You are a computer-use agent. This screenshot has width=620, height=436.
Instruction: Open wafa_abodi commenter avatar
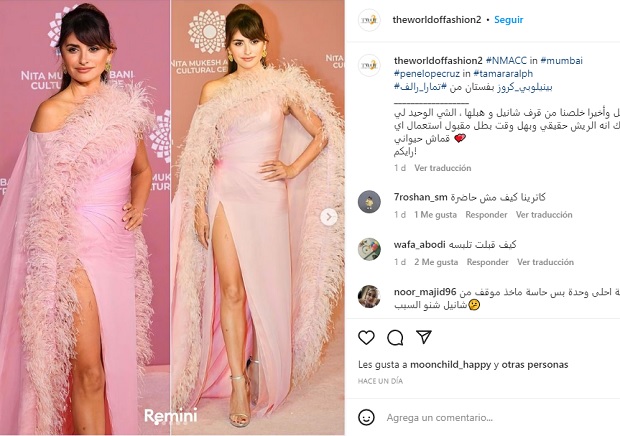point(369,249)
